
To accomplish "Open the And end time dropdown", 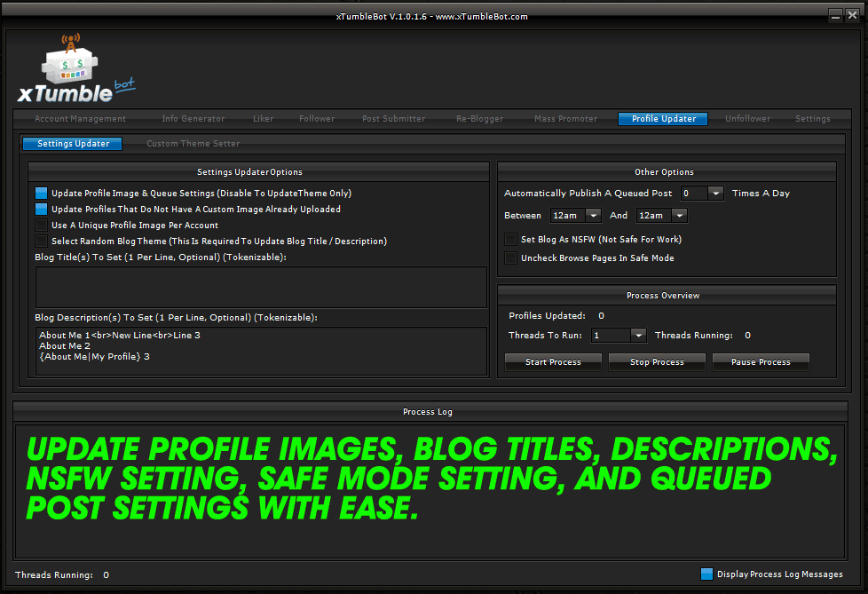I will 679,216.
